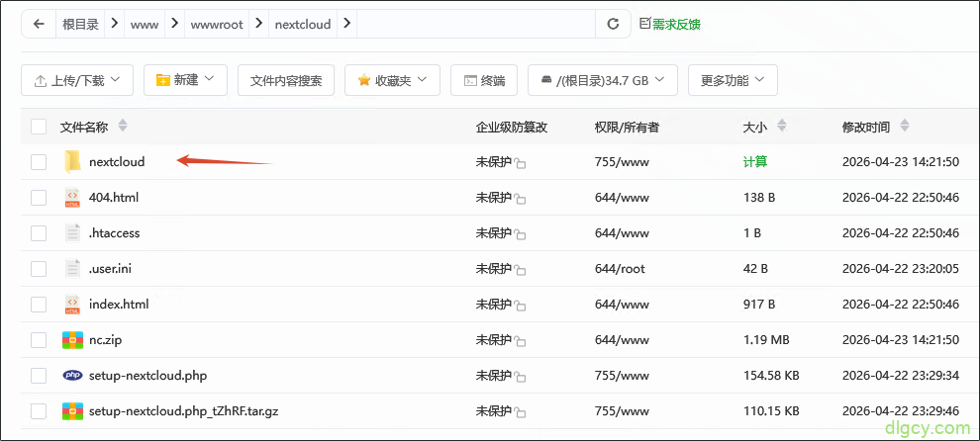The height and width of the screenshot is (441, 980).
Task: Check the box for .htaccess
Action: [x=39, y=233]
